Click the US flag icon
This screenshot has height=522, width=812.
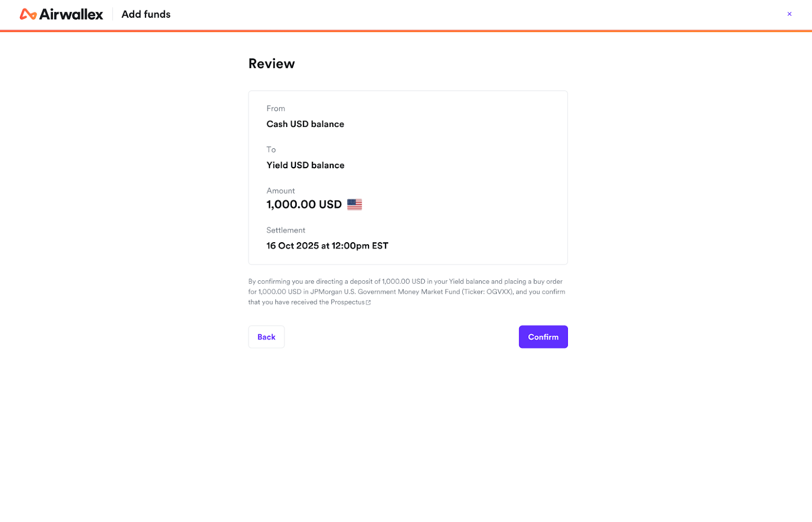[x=354, y=205]
